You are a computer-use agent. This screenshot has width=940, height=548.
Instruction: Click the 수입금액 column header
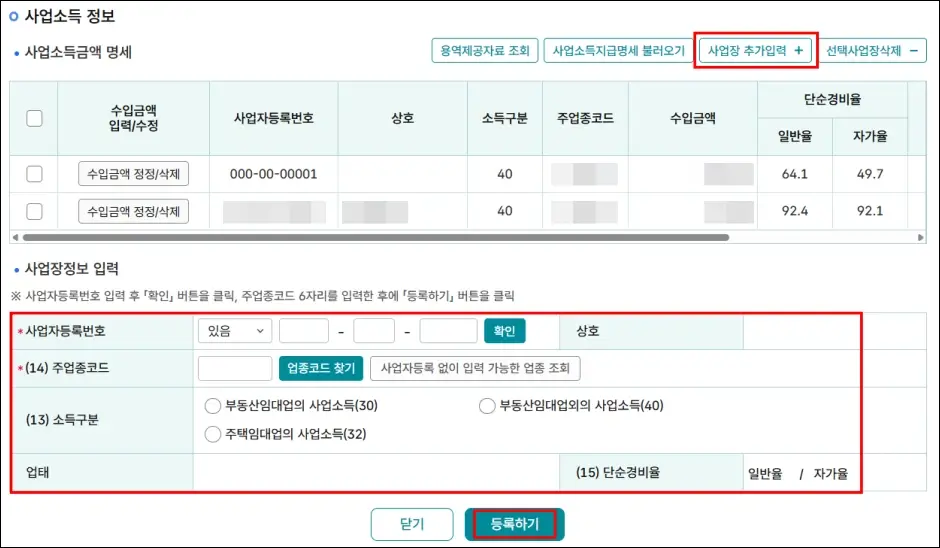tap(693, 118)
